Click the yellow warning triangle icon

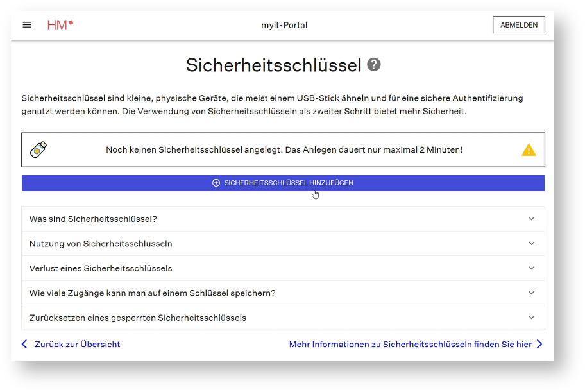click(x=528, y=150)
